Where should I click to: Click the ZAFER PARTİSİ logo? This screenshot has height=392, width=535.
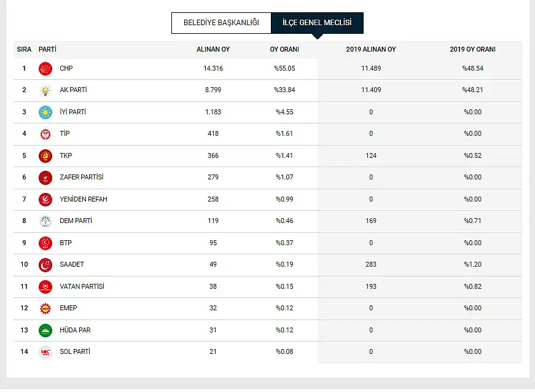[45, 178]
